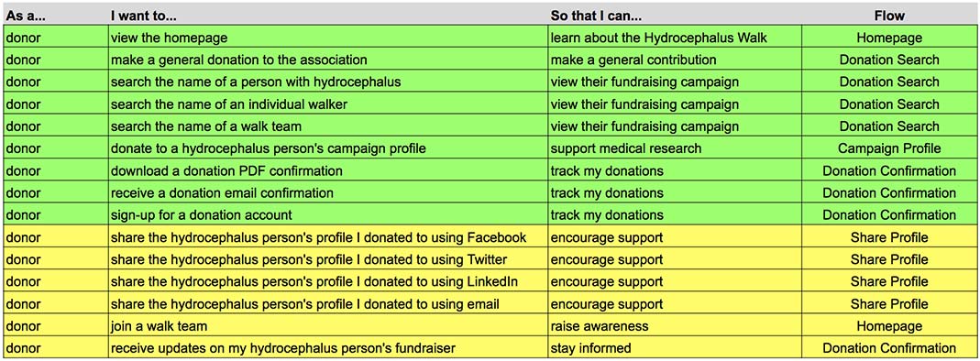Click the Facebook share profile story cell
The width and height of the screenshot is (980, 361).
click(328, 237)
